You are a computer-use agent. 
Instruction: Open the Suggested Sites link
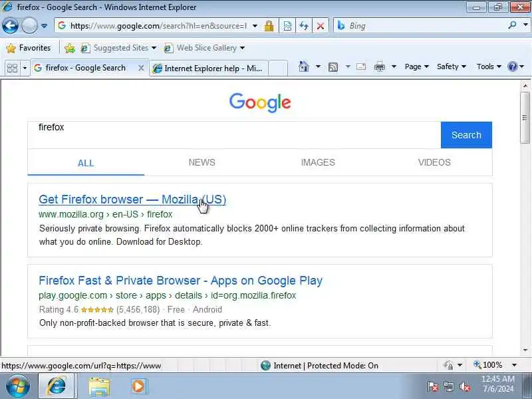pos(118,48)
